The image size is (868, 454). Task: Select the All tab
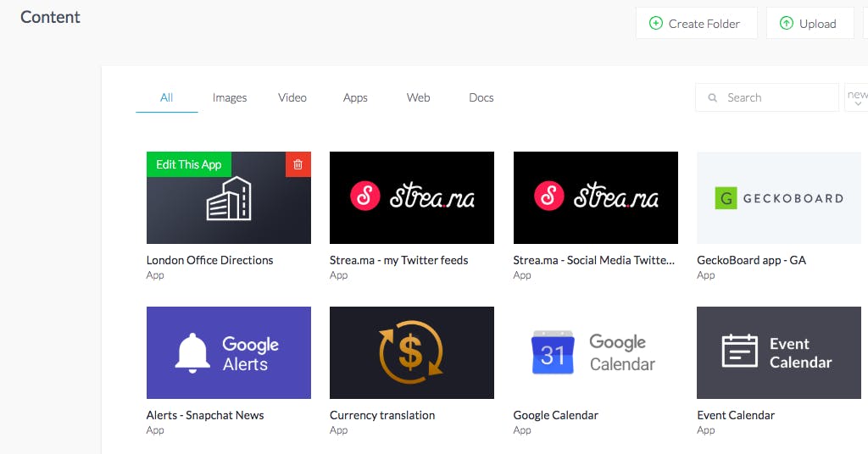pyautogui.click(x=167, y=97)
